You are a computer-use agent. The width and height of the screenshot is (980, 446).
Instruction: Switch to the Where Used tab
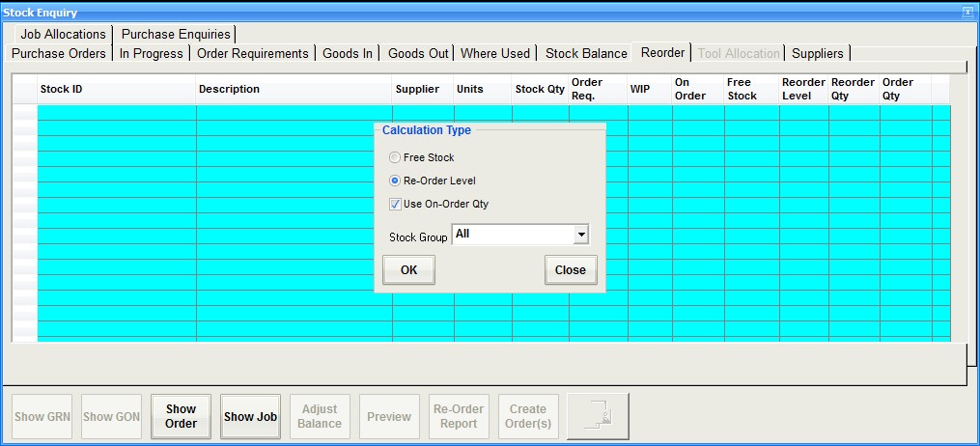495,53
